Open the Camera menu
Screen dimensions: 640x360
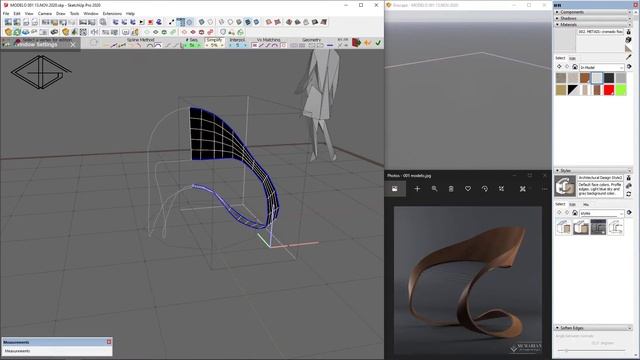coord(44,13)
